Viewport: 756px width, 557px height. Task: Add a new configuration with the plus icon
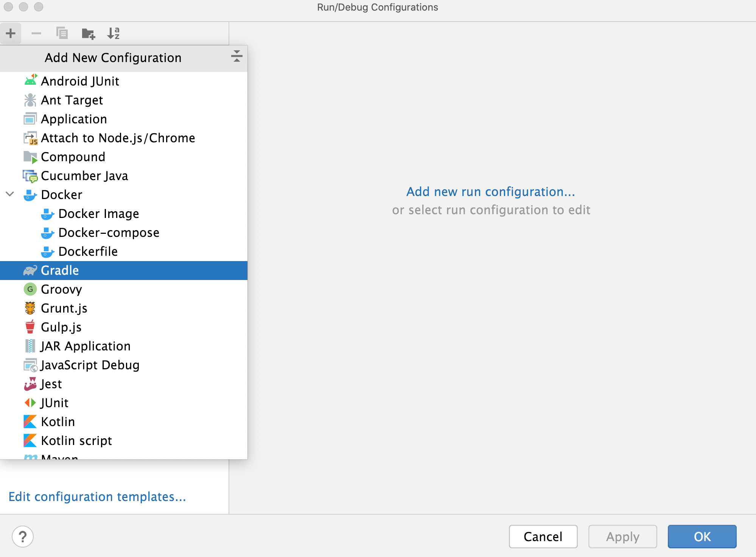click(11, 33)
